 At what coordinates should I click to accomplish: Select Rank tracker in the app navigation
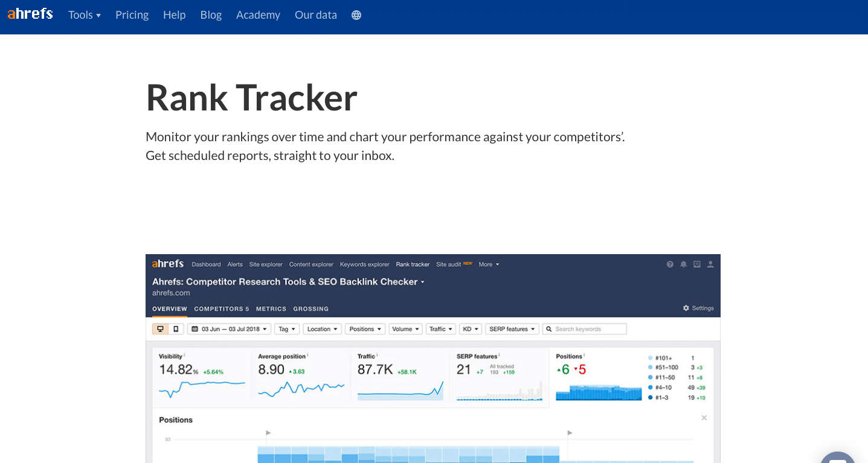(413, 264)
